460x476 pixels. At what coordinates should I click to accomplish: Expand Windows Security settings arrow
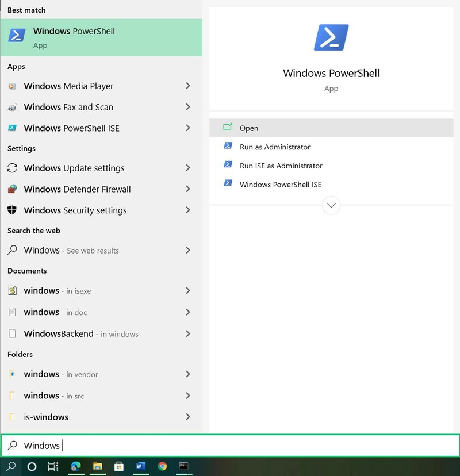point(188,210)
